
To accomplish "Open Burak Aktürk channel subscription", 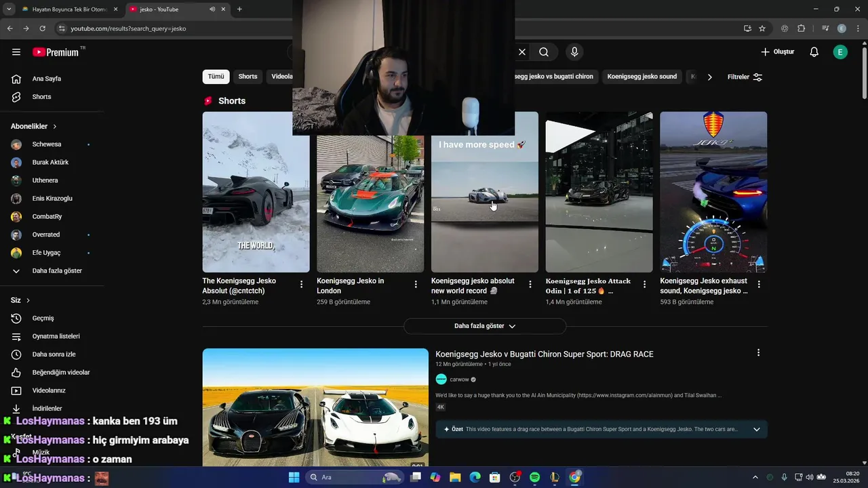I will [52, 163].
